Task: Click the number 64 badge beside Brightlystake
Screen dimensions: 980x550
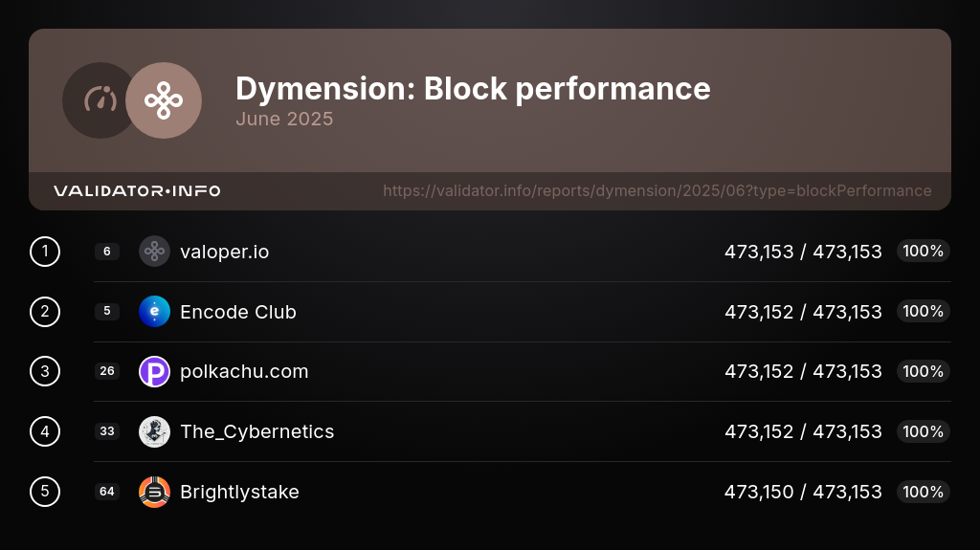Action: [107, 492]
